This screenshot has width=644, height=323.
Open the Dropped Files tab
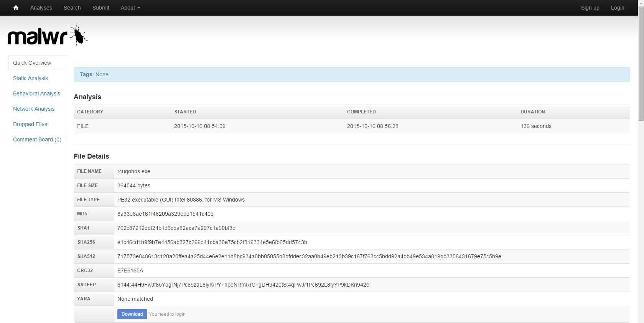coord(30,124)
